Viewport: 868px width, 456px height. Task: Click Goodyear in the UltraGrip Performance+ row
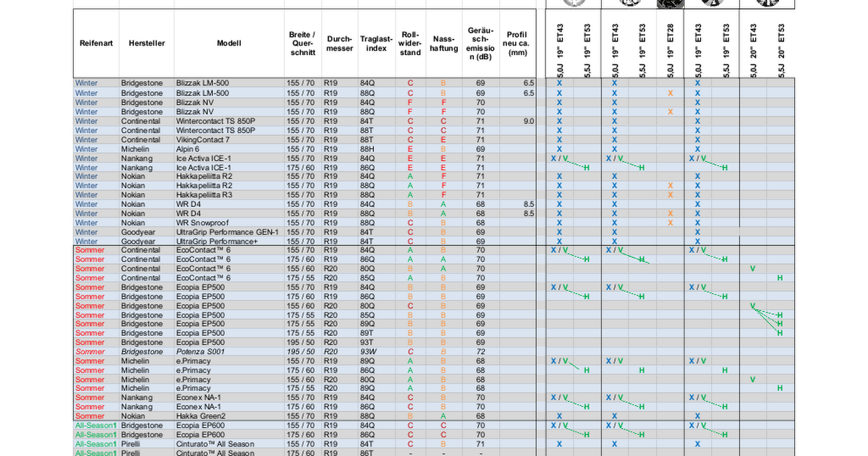tap(138, 241)
